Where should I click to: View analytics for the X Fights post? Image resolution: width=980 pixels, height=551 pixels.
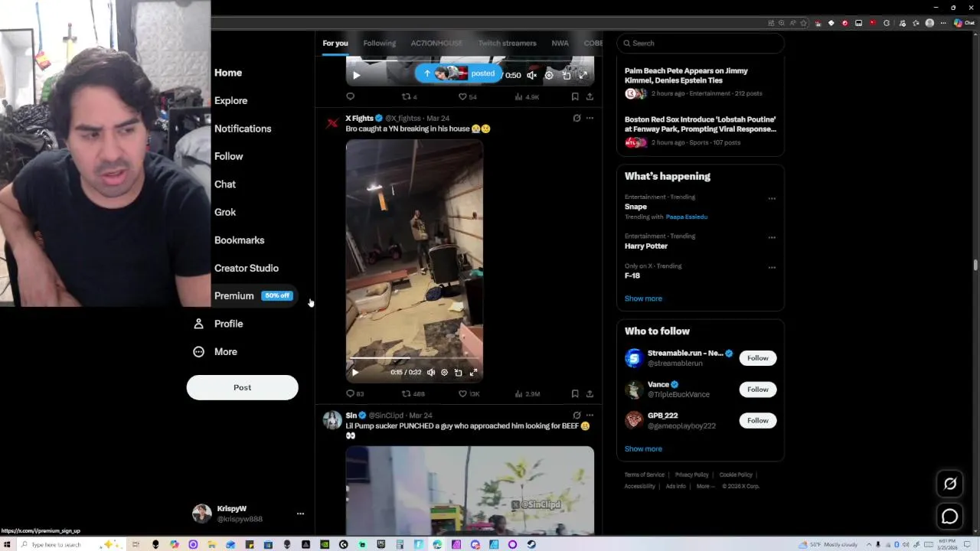(x=527, y=393)
